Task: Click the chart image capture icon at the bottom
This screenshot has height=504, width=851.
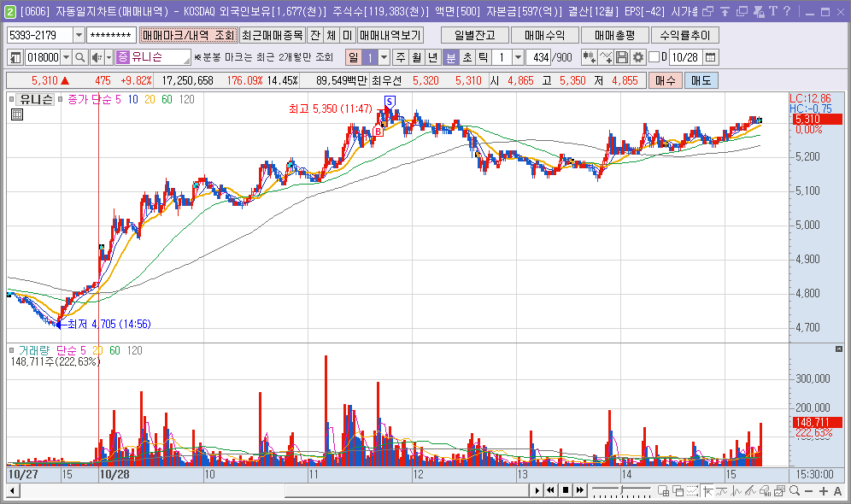Action: 779,491
